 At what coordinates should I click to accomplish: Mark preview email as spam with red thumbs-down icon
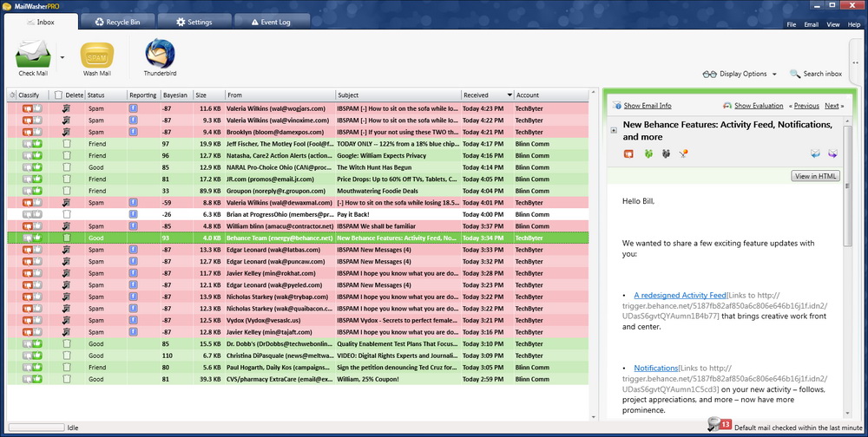(628, 153)
